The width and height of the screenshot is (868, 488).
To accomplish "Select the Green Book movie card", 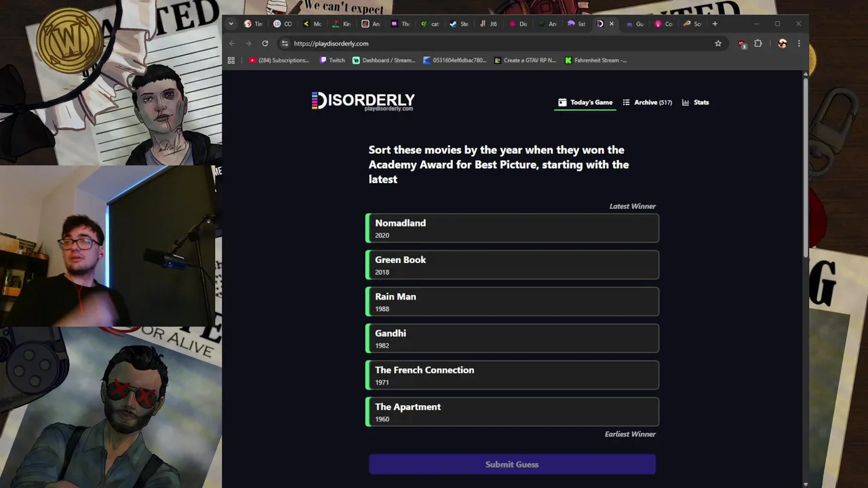I will (512, 265).
